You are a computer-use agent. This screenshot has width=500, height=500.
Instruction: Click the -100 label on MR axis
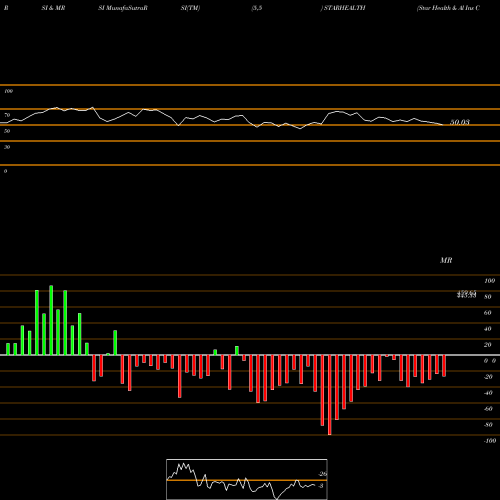point(490,441)
